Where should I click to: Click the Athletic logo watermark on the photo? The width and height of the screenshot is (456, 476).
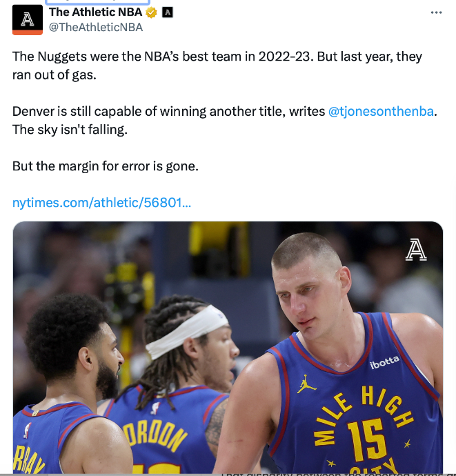[416, 250]
